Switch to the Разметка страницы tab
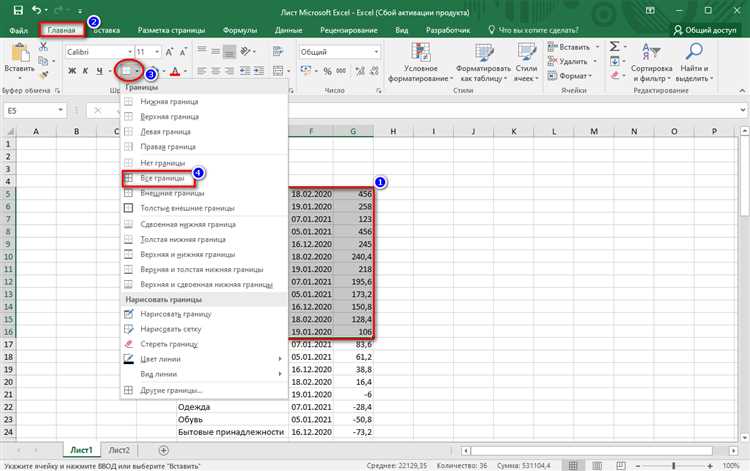This screenshot has width=750, height=471. pyautogui.click(x=171, y=30)
